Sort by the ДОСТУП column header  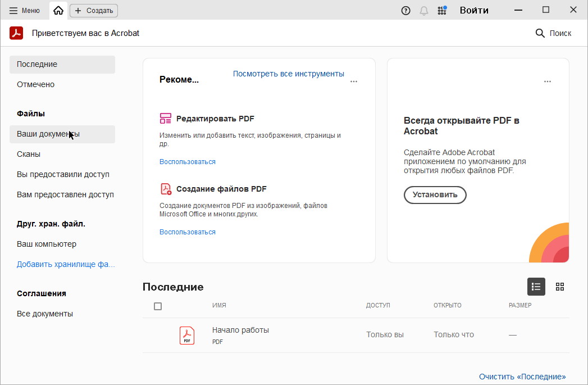click(x=378, y=305)
